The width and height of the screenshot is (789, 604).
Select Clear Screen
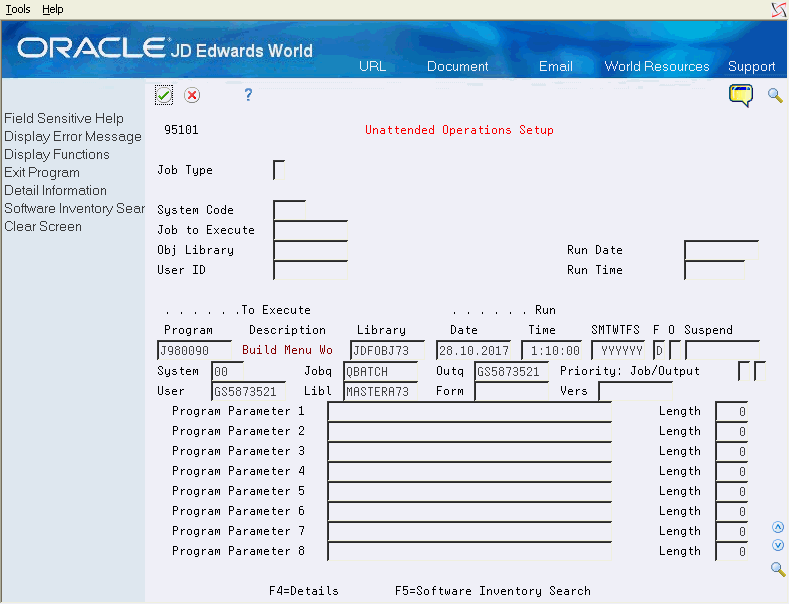[x=43, y=226]
